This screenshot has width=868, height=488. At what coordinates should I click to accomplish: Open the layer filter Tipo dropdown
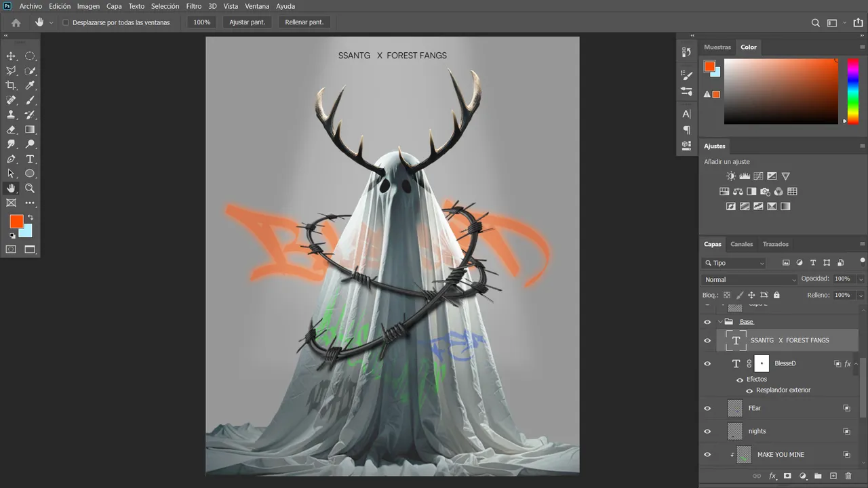pos(734,263)
